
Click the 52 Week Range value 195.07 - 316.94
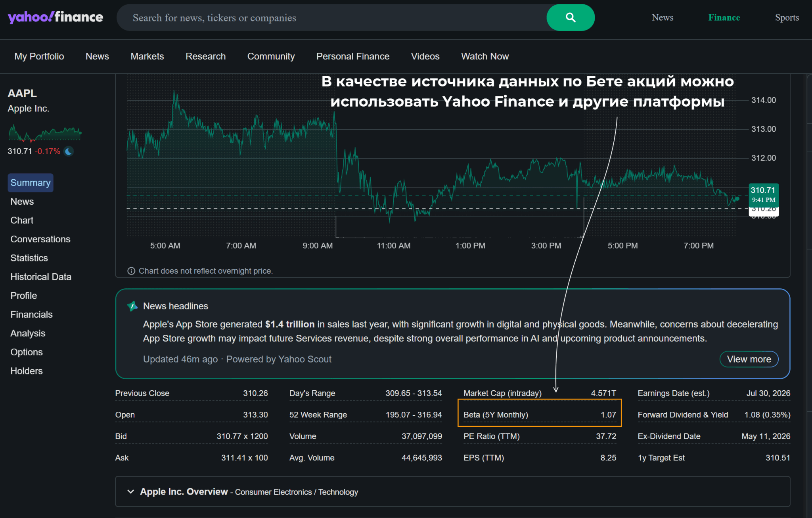414,415
